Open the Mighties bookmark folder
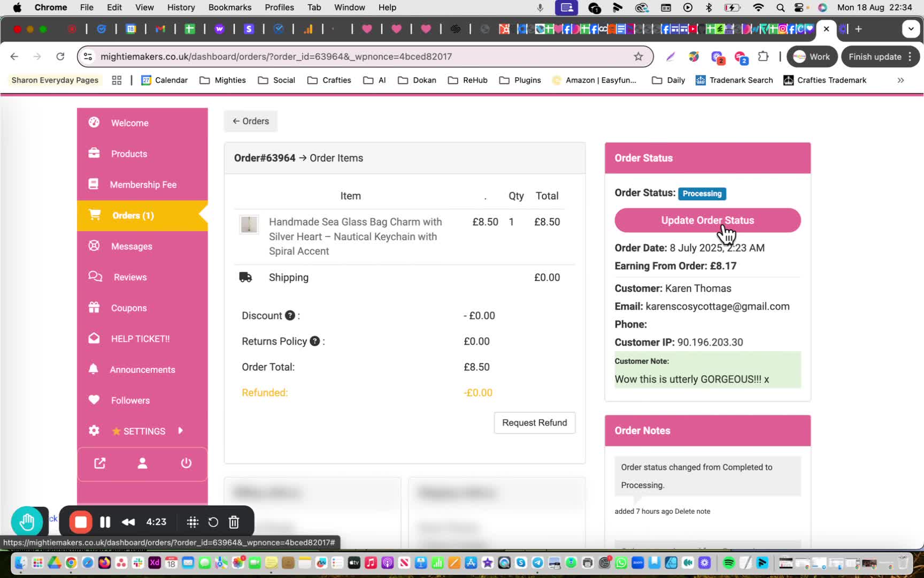 pyautogui.click(x=222, y=80)
